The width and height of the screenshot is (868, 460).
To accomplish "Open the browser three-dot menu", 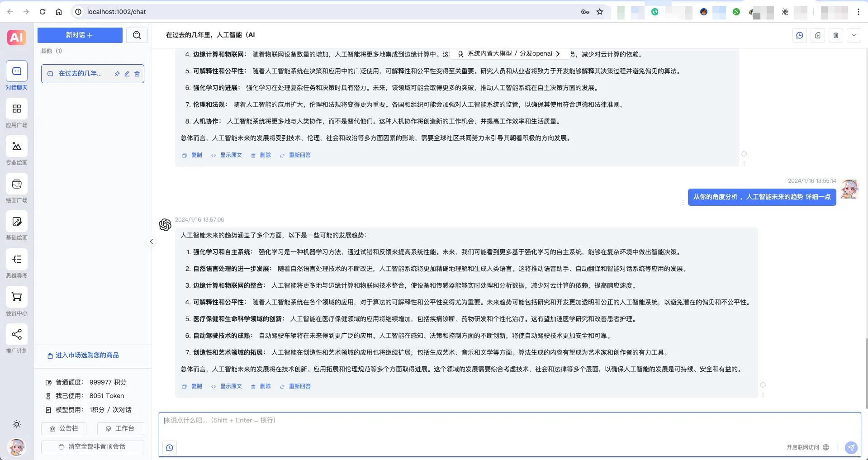I will coord(858,12).
